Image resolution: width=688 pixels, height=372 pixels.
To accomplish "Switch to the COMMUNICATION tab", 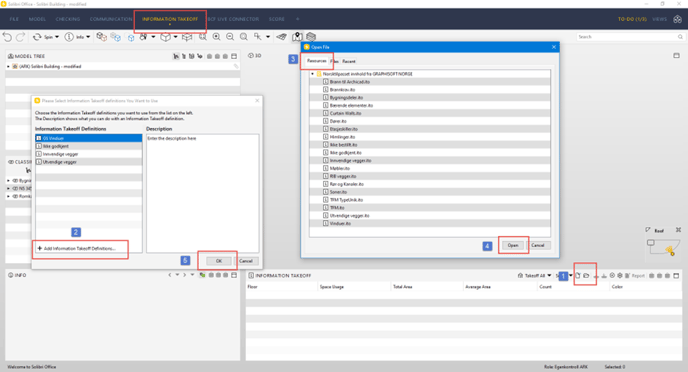I will [x=111, y=19].
